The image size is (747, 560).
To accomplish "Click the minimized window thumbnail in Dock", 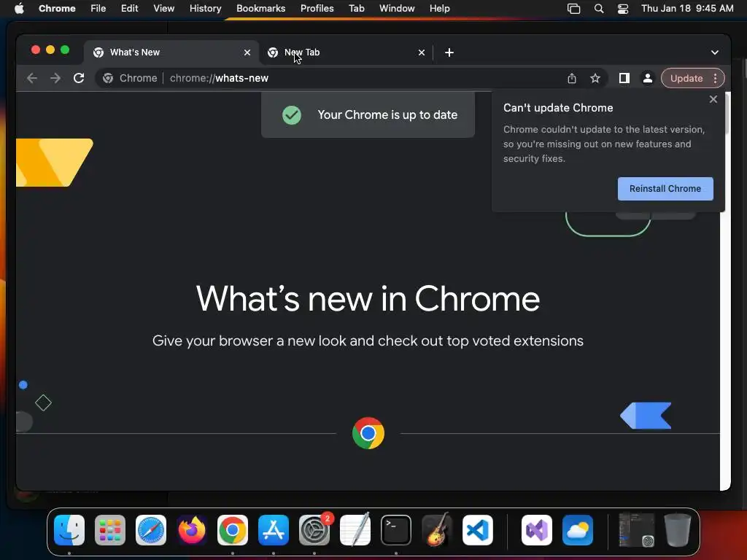I will [x=636, y=530].
